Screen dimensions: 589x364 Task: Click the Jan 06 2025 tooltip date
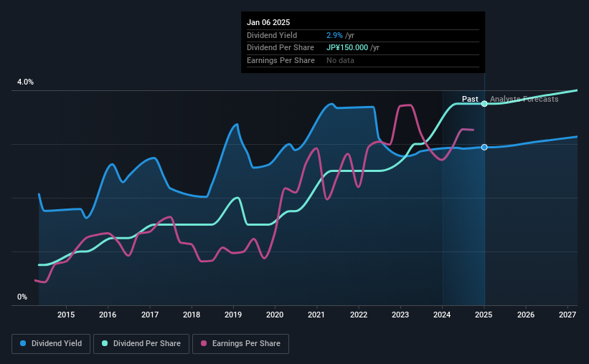tap(268, 22)
